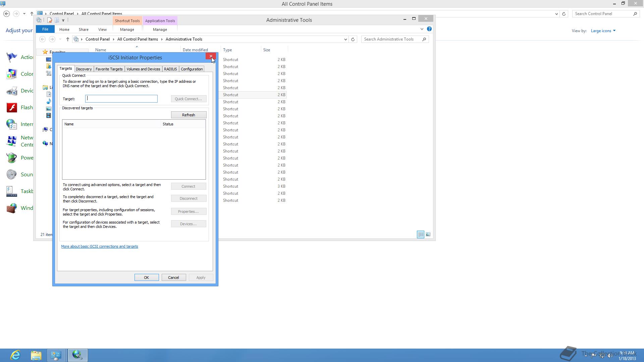
Task: Switch to the Discovery tab
Action: [x=84, y=69]
